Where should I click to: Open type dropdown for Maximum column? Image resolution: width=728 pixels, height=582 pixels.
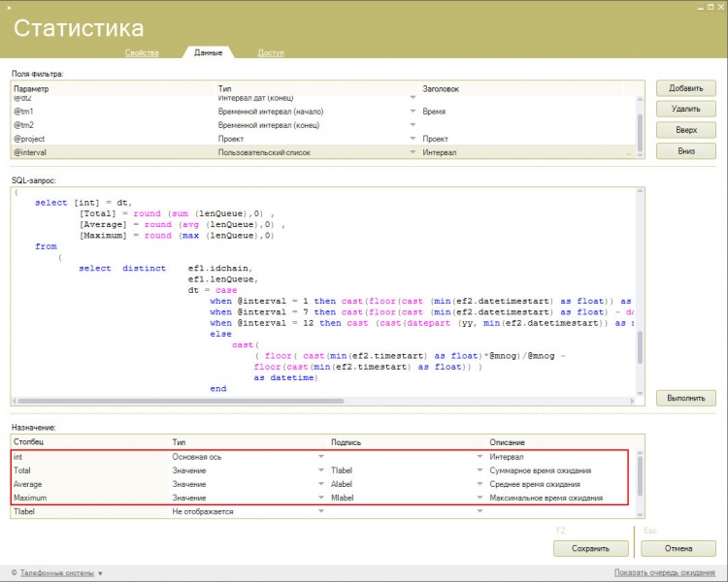pyautogui.click(x=321, y=498)
